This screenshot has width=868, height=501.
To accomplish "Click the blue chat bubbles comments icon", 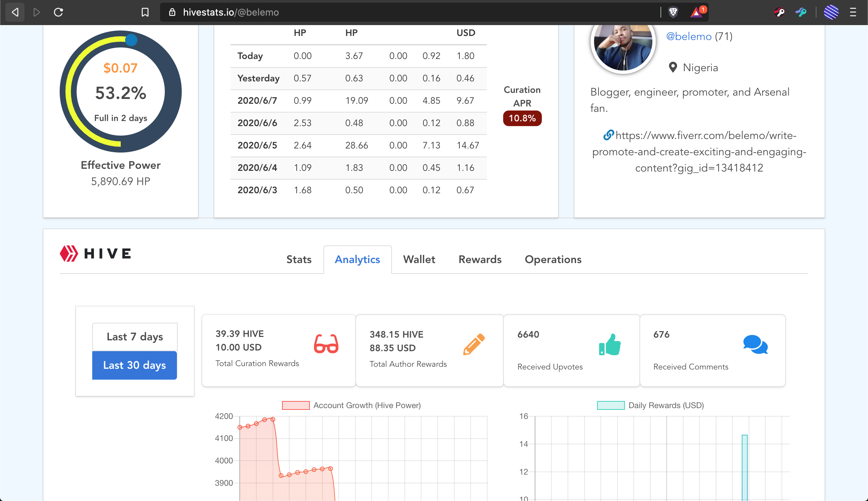I will tap(755, 344).
